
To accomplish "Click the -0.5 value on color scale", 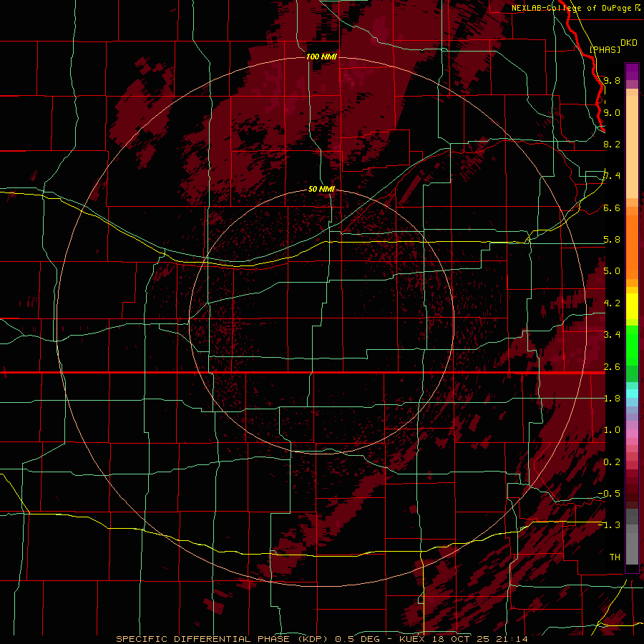I will click(609, 494).
